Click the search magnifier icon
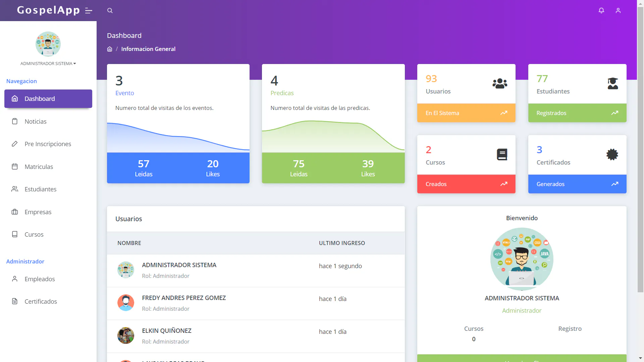 coord(110,10)
